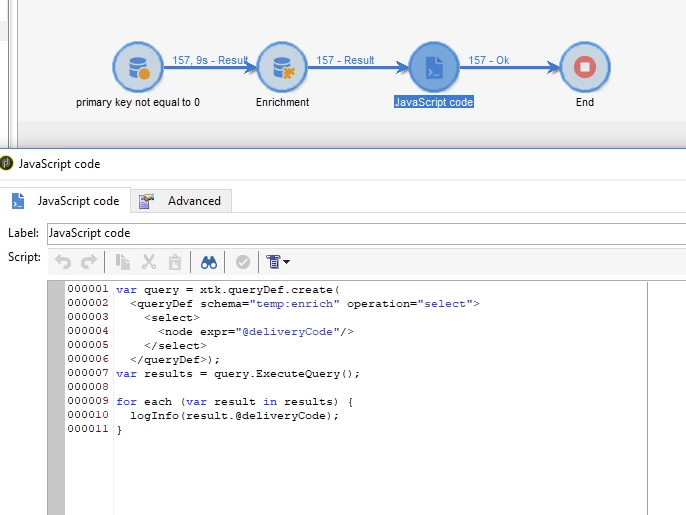Click the '157, 9s - Result' transition label

pos(210,60)
